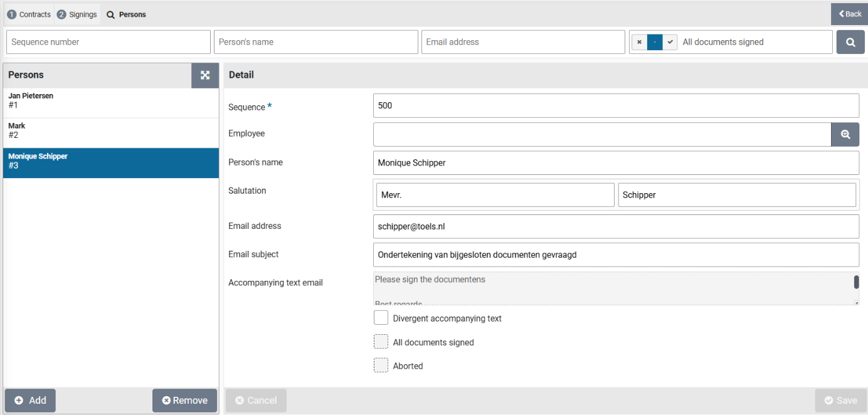
Task: Set All documents signed filter to checkmark
Action: (670, 42)
